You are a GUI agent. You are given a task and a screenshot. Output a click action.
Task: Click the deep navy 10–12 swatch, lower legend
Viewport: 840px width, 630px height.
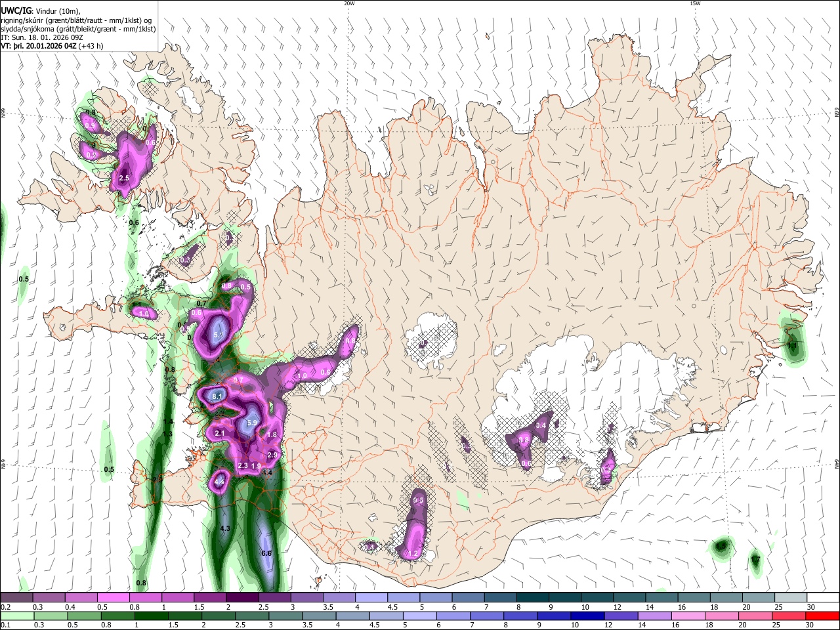tap(587, 616)
